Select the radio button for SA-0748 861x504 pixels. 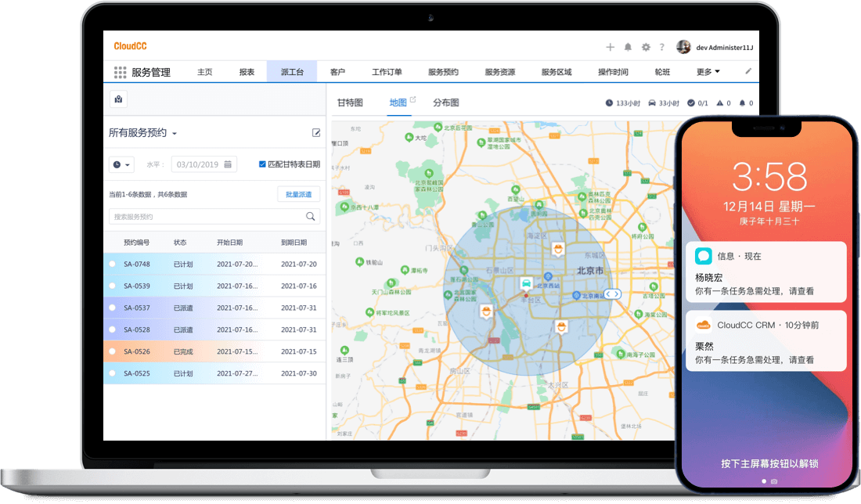tap(113, 265)
